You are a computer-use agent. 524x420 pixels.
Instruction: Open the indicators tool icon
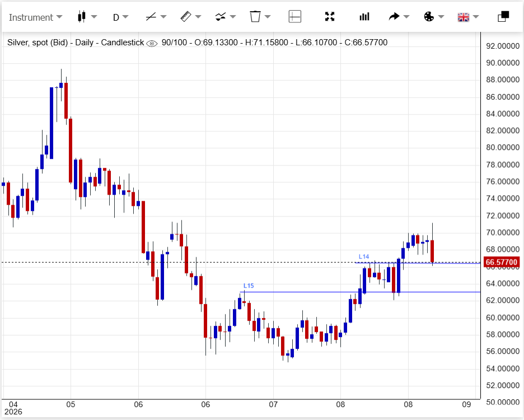tap(220, 16)
